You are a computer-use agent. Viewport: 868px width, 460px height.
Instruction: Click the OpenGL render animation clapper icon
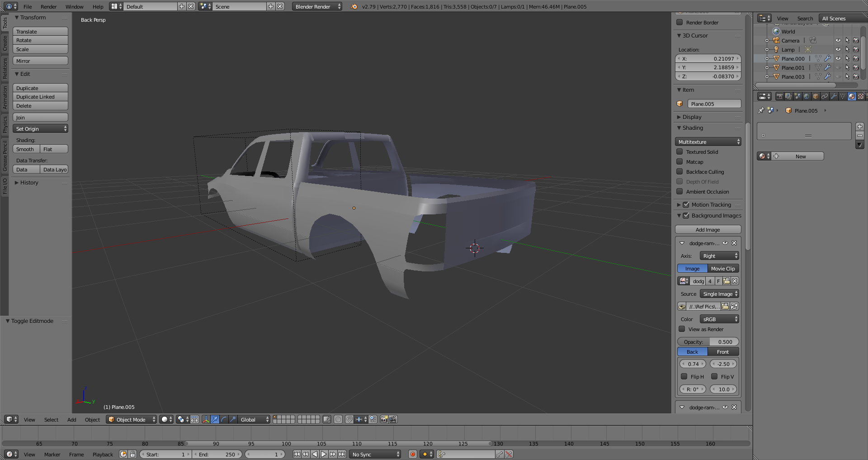393,419
